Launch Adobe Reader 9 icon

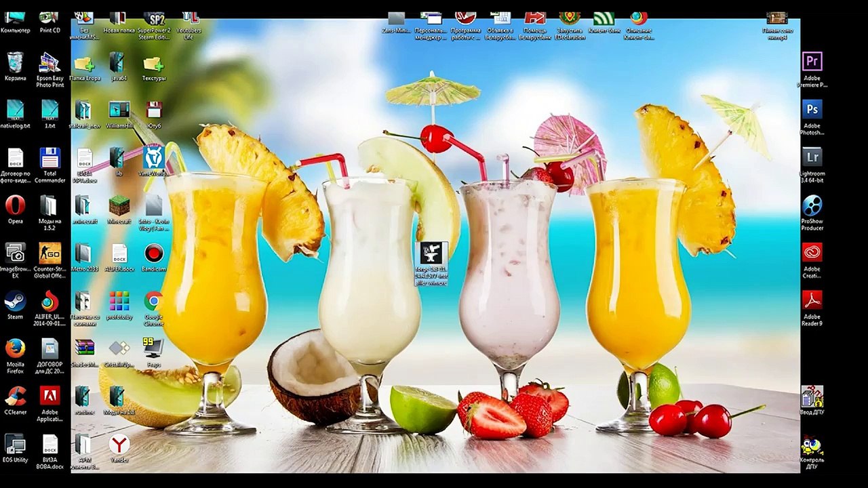[812, 308]
